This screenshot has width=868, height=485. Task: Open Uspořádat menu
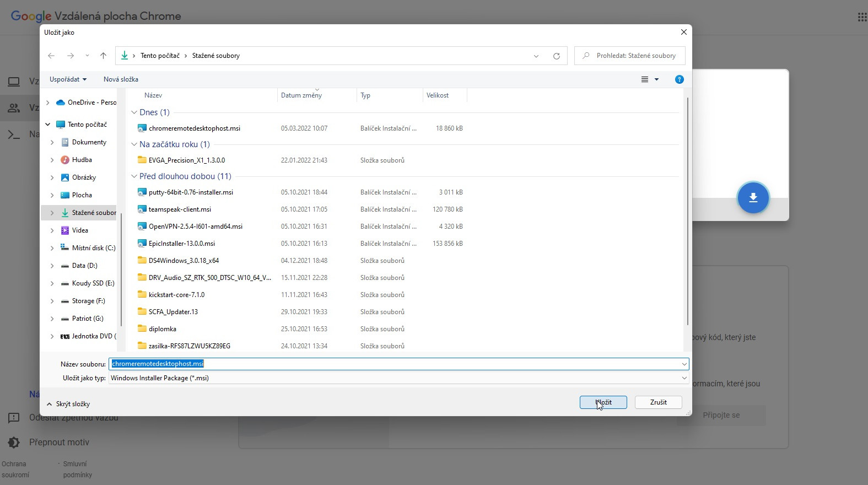point(68,79)
